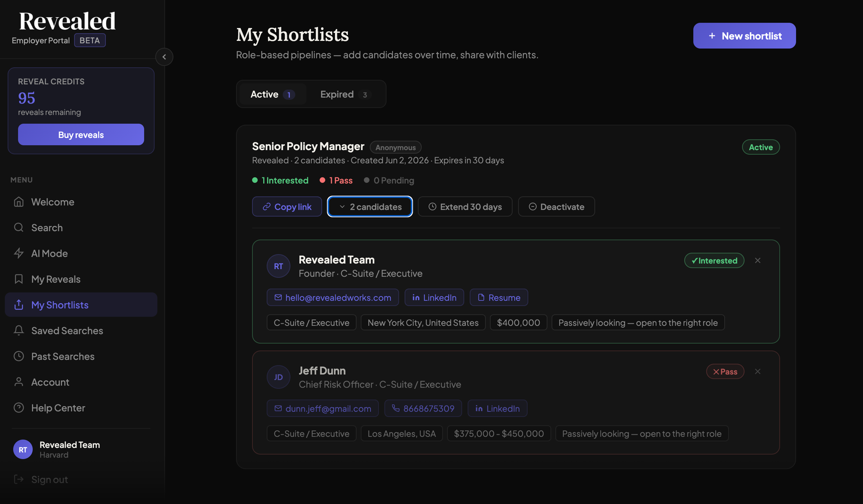Click the Past Searches clock icon
Viewport: 863px width, 504px height.
pyautogui.click(x=19, y=356)
